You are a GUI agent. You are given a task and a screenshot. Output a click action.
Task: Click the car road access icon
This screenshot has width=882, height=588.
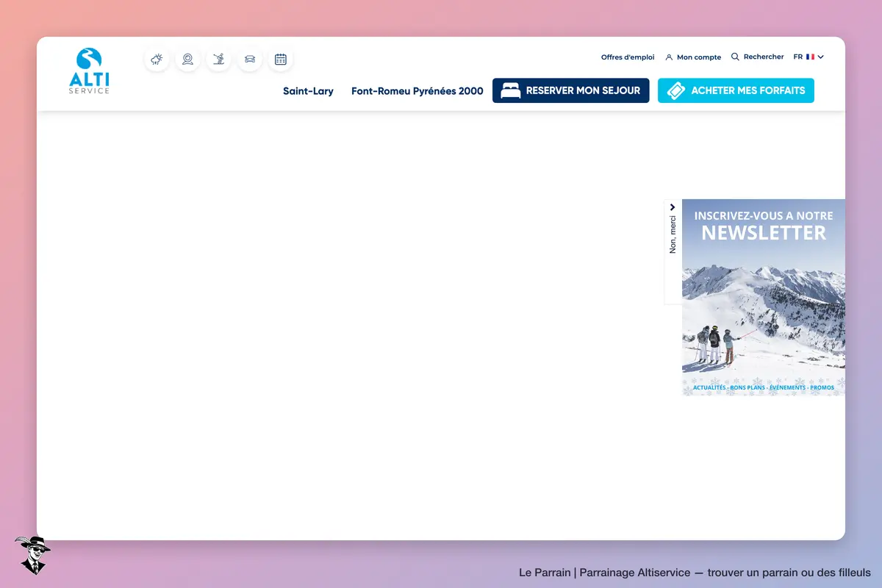coord(250,60)
